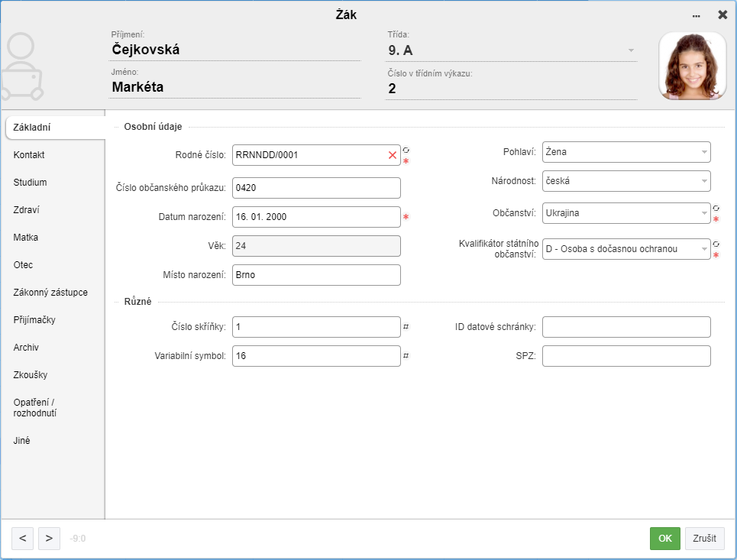
Task: Generate number icon next to Číslo skříňky
Action: point(406,326)
